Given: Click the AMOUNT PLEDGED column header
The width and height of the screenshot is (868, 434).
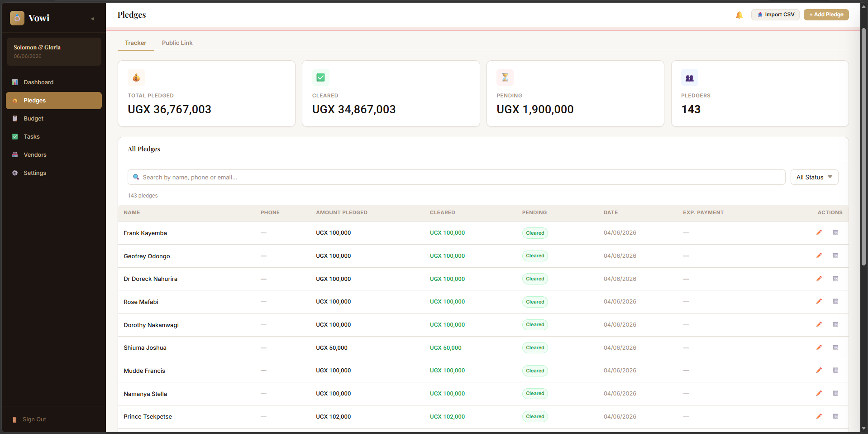Looking at the screenshot, I should (x=342, y=212).
